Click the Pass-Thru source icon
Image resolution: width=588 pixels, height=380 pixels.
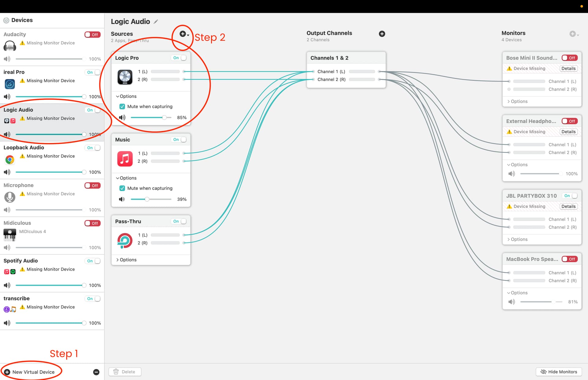click(x=125, y=240)
